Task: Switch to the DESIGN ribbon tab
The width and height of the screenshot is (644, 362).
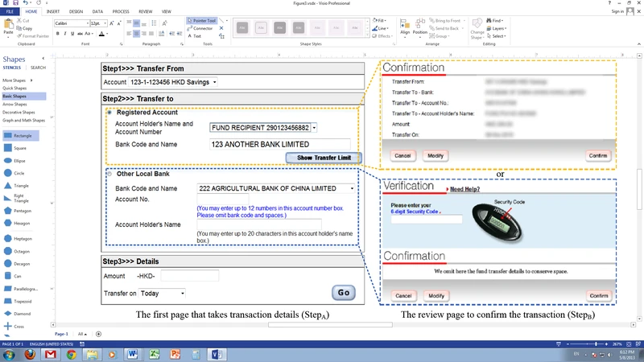Action: tap(75, 12)
